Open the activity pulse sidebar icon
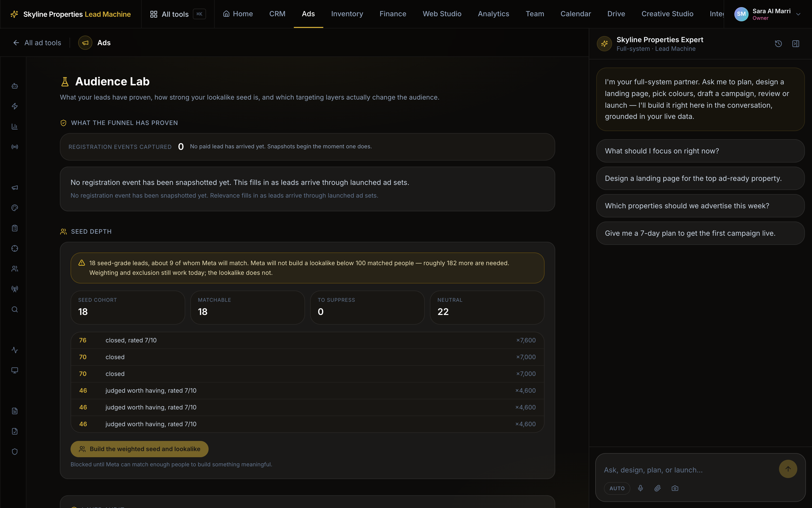 [x=15, y=350]
